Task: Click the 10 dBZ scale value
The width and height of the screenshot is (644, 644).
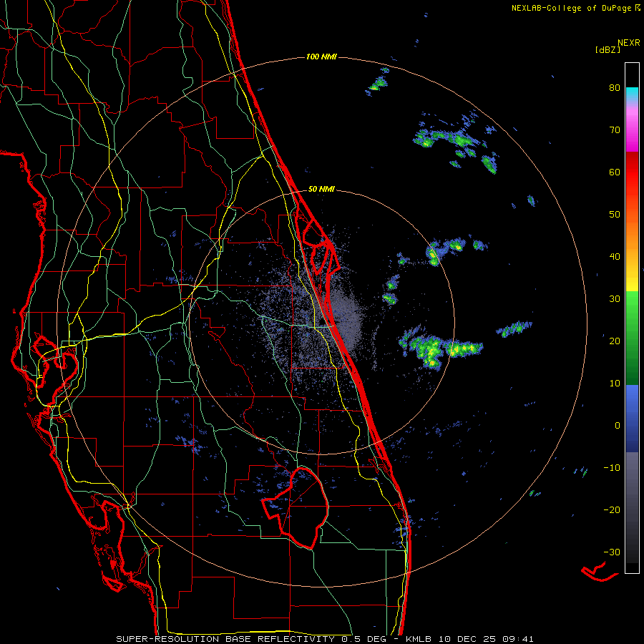Action: click(615, 384)
